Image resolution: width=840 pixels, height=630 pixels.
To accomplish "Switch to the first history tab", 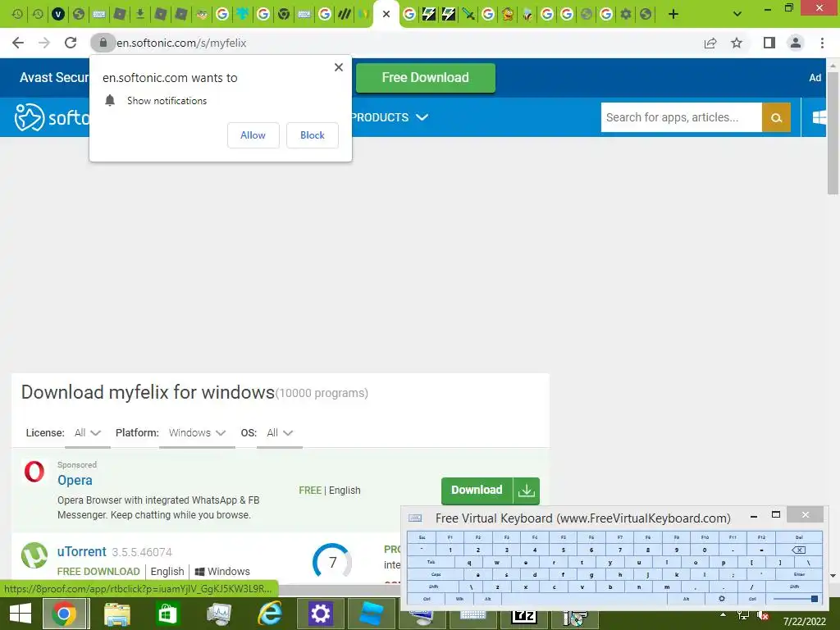I will coord(17,15).
